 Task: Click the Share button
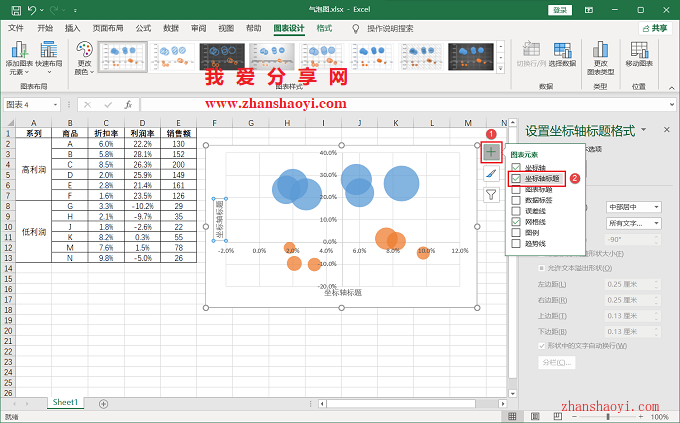point(655,28)
